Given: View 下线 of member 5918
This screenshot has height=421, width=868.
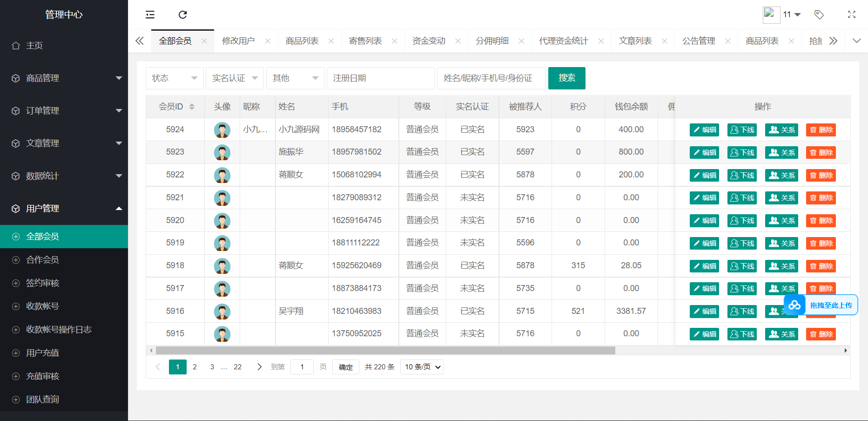Looking at the screenshot, I should 742,266.
